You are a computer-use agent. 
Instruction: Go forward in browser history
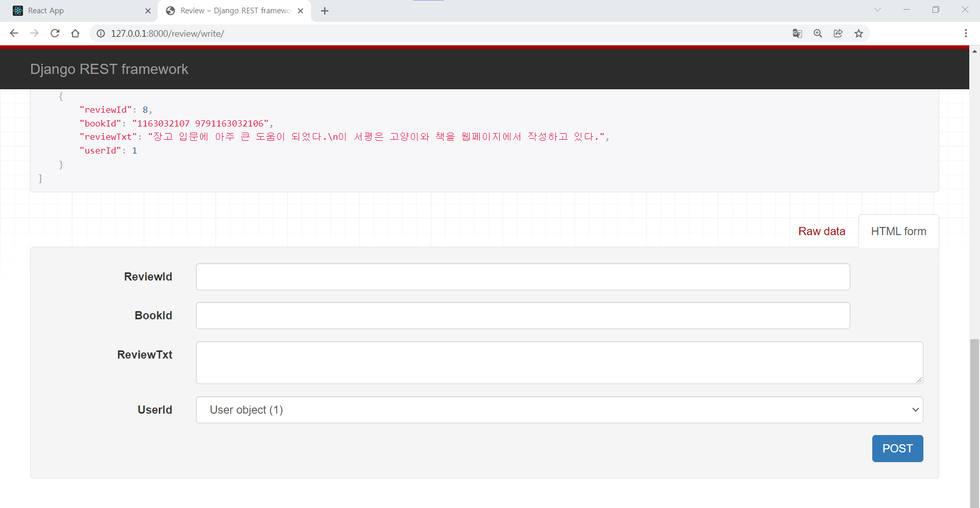click(34, 33)
